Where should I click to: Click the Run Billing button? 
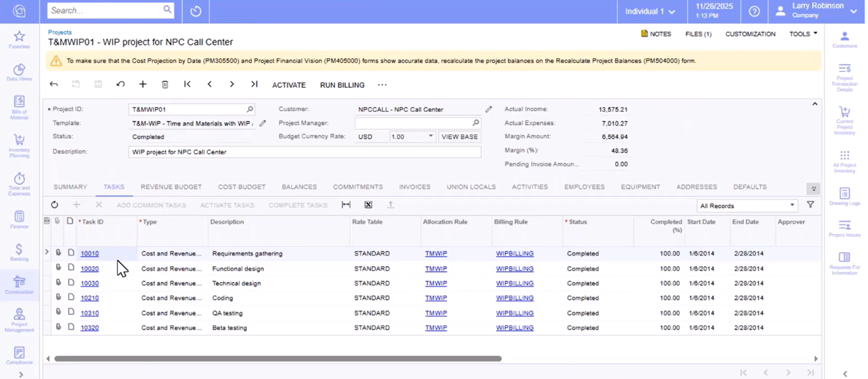pyautogui.click(x=342, y=85)
